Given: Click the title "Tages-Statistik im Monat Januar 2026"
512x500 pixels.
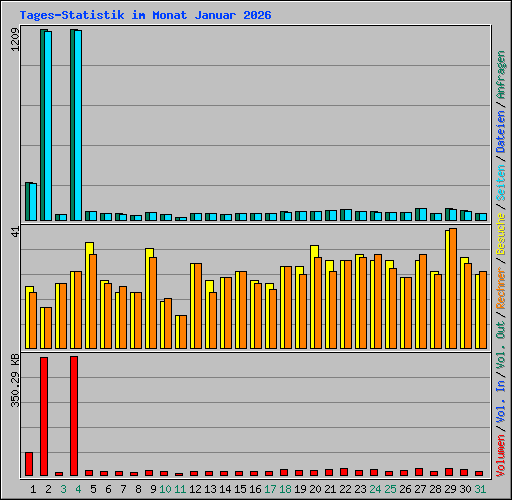Looking at the screenshot, I should pos(145,15).
